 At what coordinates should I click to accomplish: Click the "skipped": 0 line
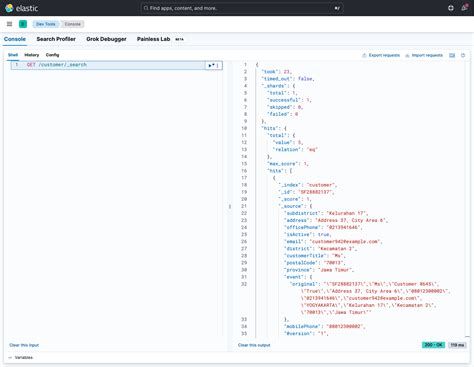click(285, 107)
